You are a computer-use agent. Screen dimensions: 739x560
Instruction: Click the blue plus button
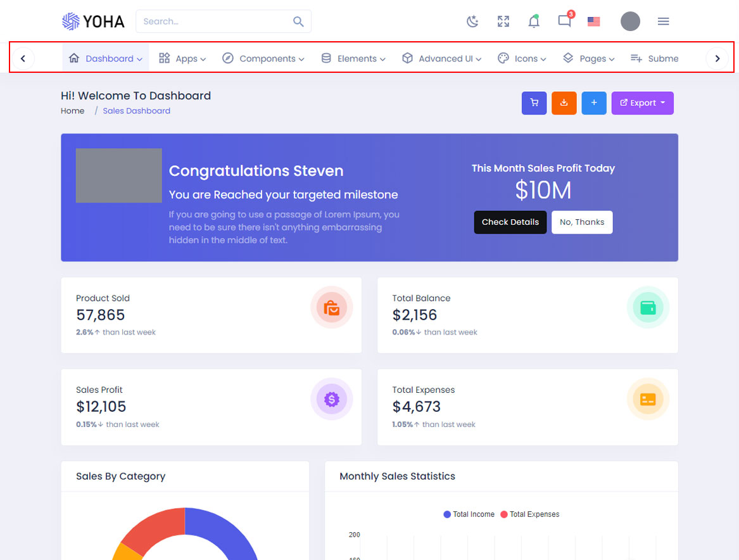click(x=593, y=103)
